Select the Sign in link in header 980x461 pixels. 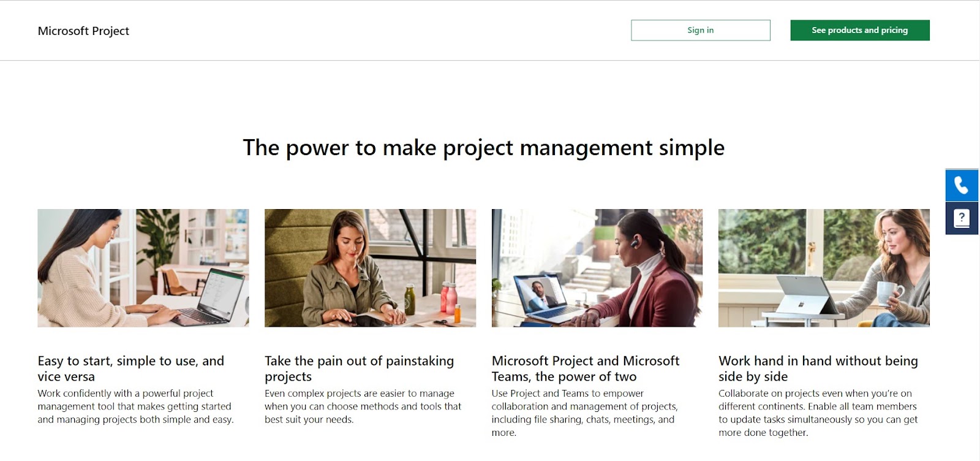tap(700, 30)
